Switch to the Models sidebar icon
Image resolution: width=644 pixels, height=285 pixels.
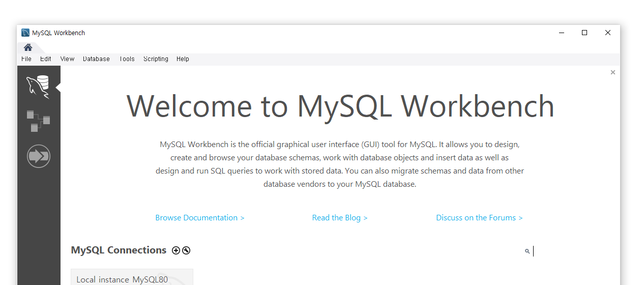pos(38,121)
